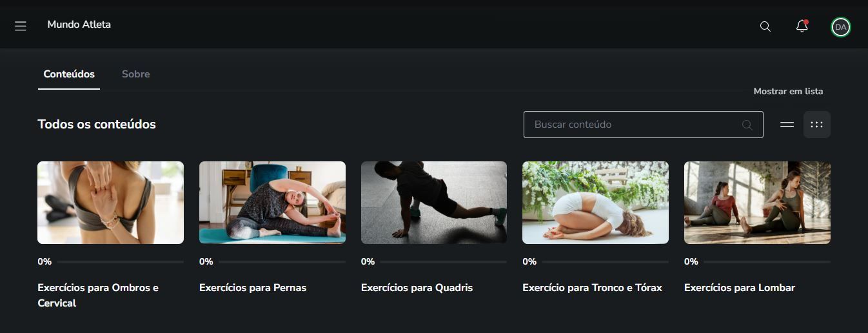The height and width of the screenshot is (333, 868).
Task: Click the Exercício para Tronco e Tórax title
Action: 592,288
